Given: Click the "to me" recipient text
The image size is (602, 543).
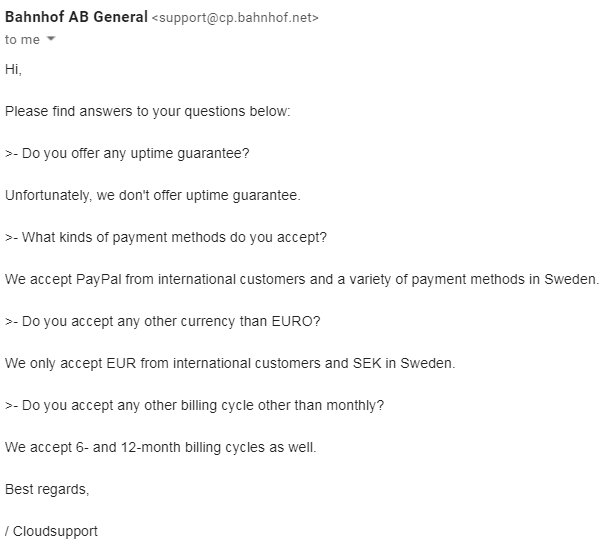Looking at the screenshot, I should (22, 40).
